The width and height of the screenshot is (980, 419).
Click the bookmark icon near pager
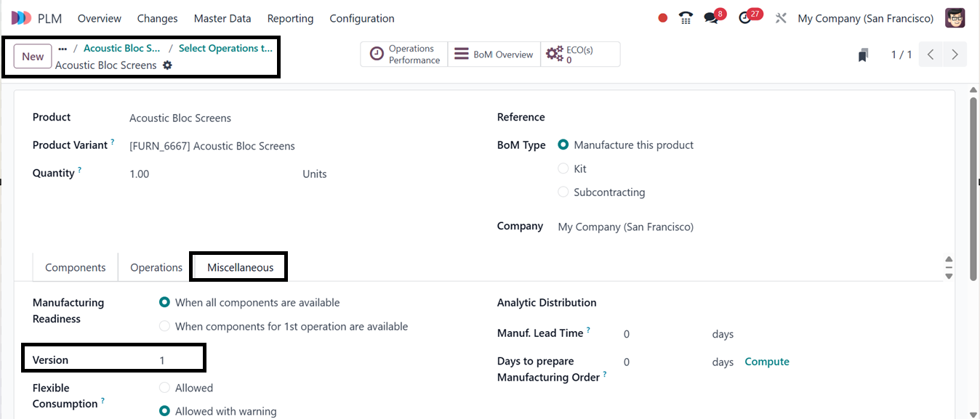click(863, 55)
